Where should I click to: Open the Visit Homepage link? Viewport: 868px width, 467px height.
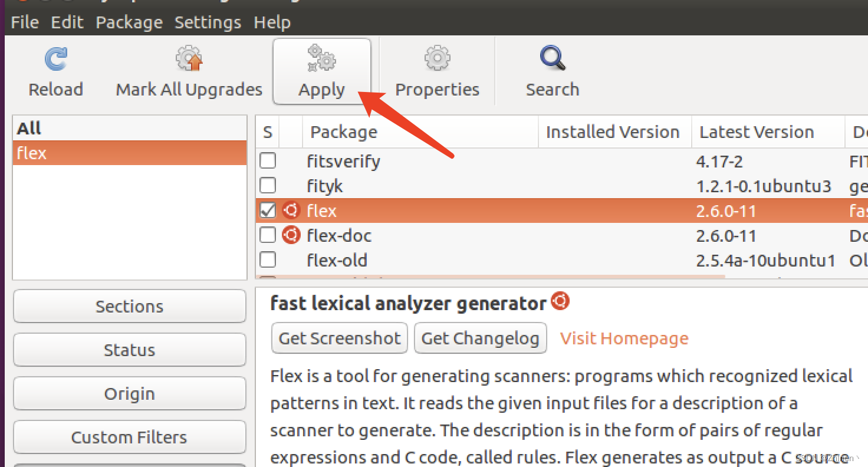click(624, 338)
